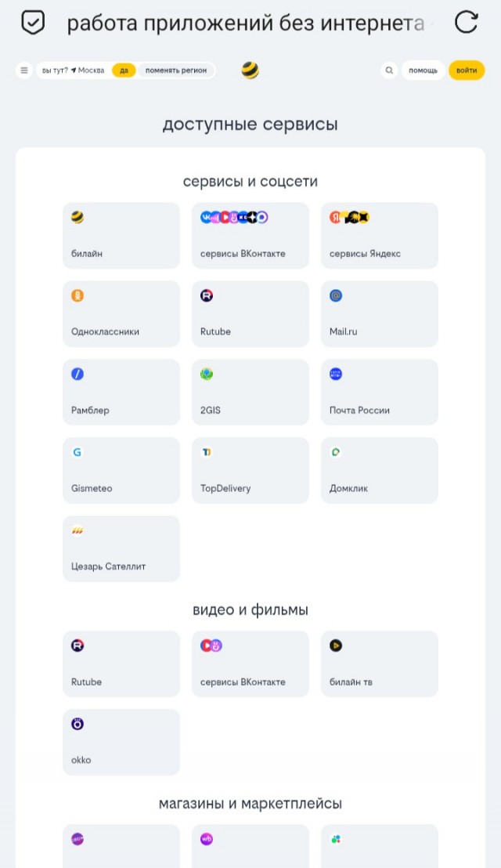501x868 pixels.
Task: Click the search magnifier icon
Action: pos(389,71)
